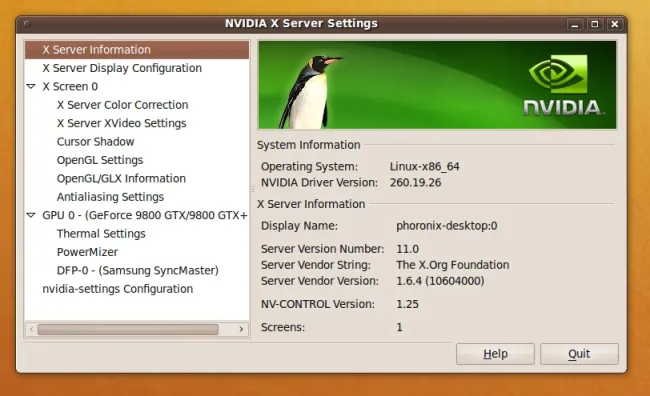Minimize the NVIDIA X Server Settings window
Viewport: 650px width, 396px height.
pos(575,24)
